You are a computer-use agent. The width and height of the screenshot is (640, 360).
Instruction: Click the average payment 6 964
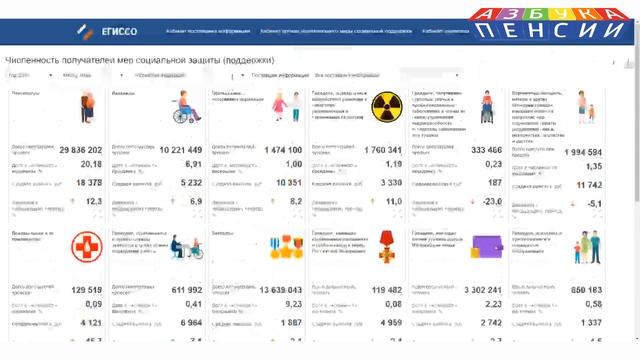tap(191, 323)
